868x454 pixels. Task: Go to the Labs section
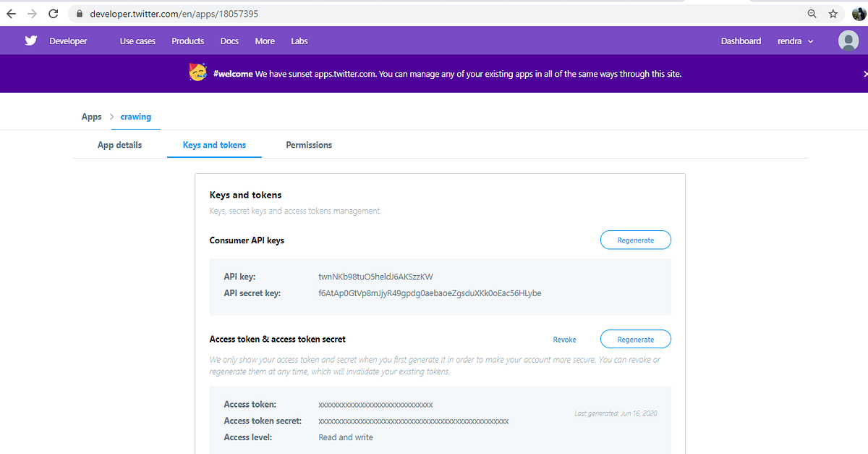click(299, 41)
